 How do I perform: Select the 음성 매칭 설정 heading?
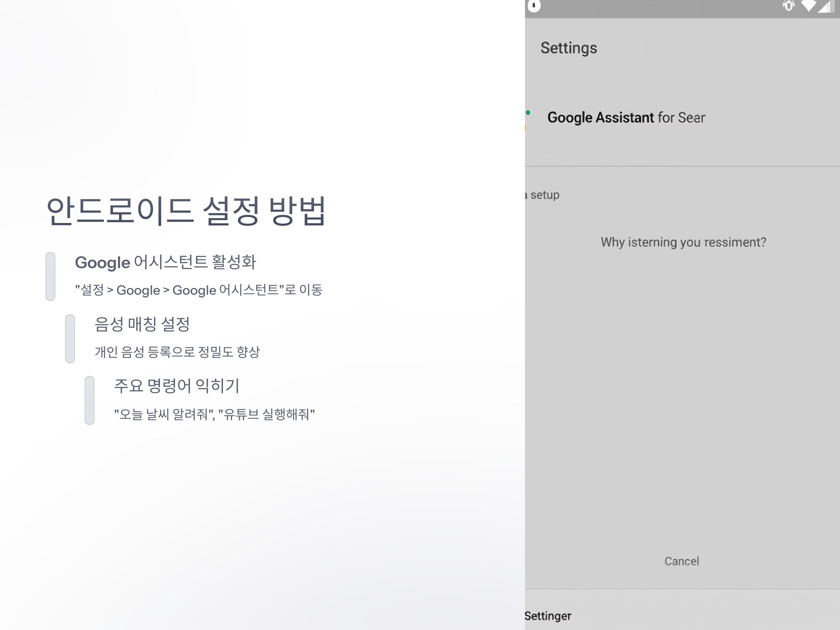point(142,324)
